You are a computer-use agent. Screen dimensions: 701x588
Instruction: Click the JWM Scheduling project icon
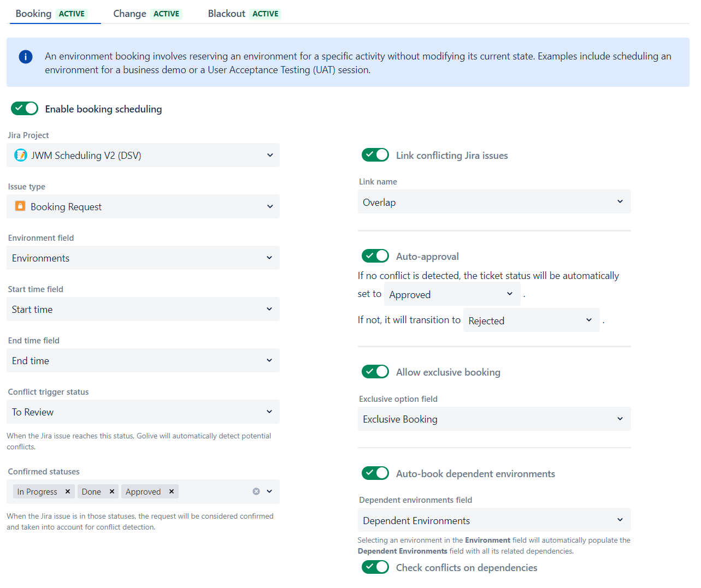pos(21,155)
